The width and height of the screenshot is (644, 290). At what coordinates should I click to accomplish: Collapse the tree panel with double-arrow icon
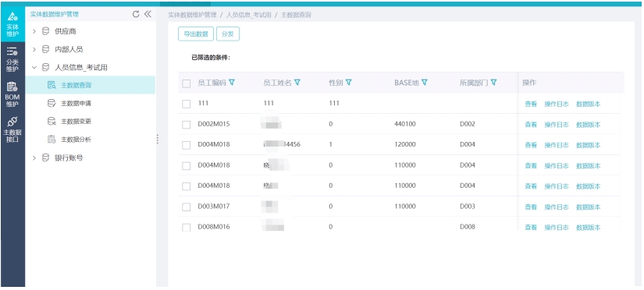coord(148,14)
